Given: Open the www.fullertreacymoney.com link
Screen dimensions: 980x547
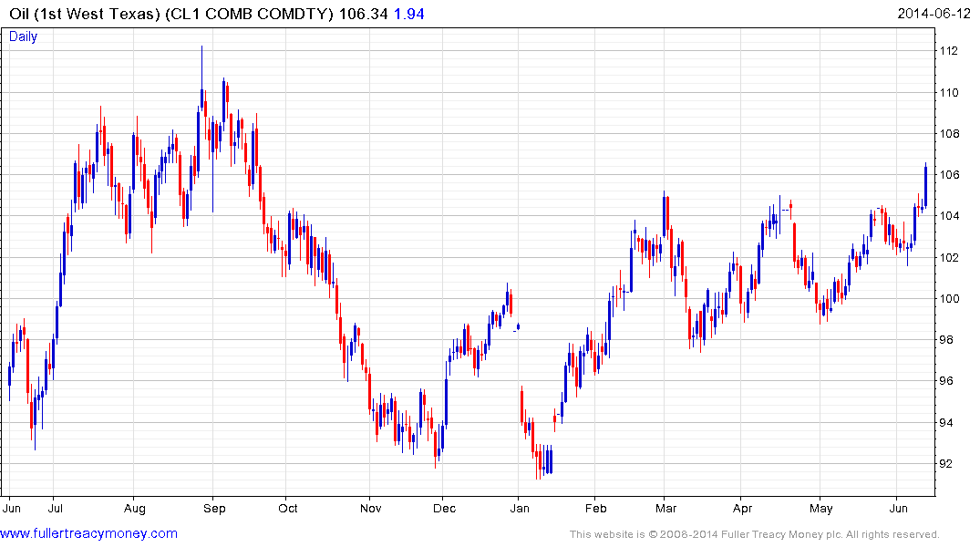Looking at the screenshot, I should (x=88, y=533).
